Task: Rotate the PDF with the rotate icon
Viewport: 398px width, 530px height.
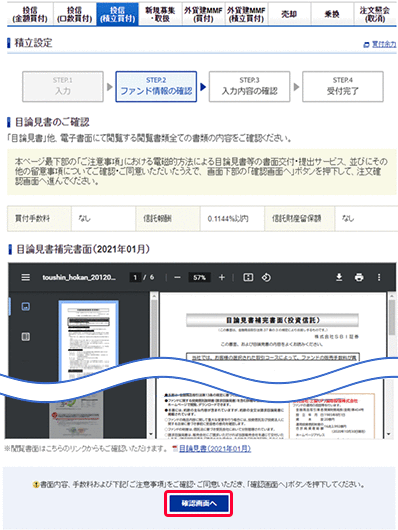Action: [266, 278]
